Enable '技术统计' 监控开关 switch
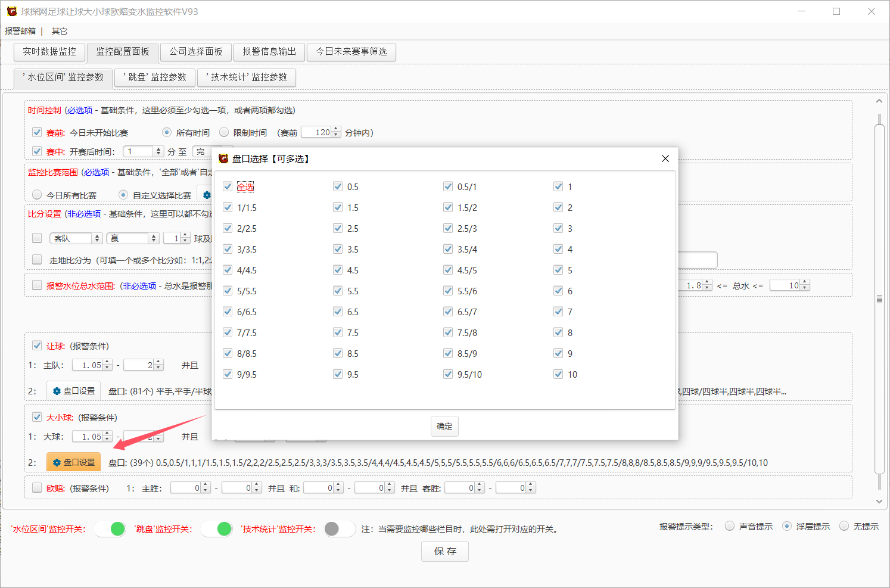 pyautogui.click(x=340, y=528)
